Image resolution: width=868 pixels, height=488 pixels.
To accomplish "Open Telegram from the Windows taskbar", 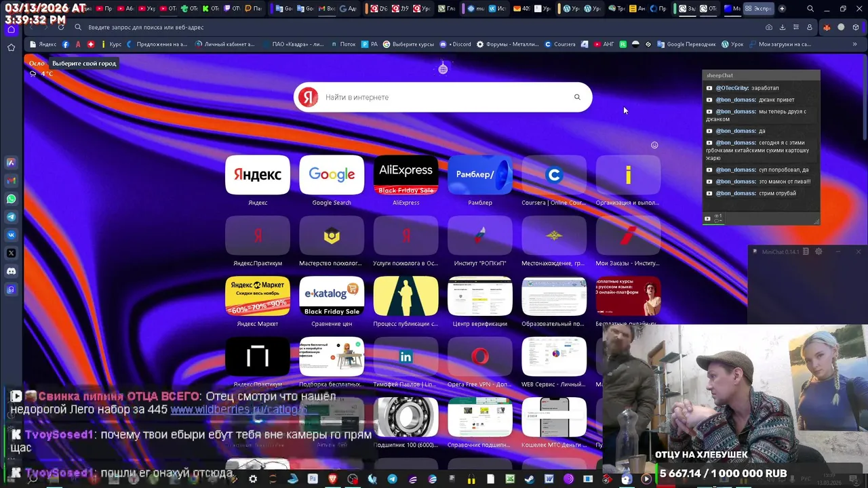I will (392, 479).
